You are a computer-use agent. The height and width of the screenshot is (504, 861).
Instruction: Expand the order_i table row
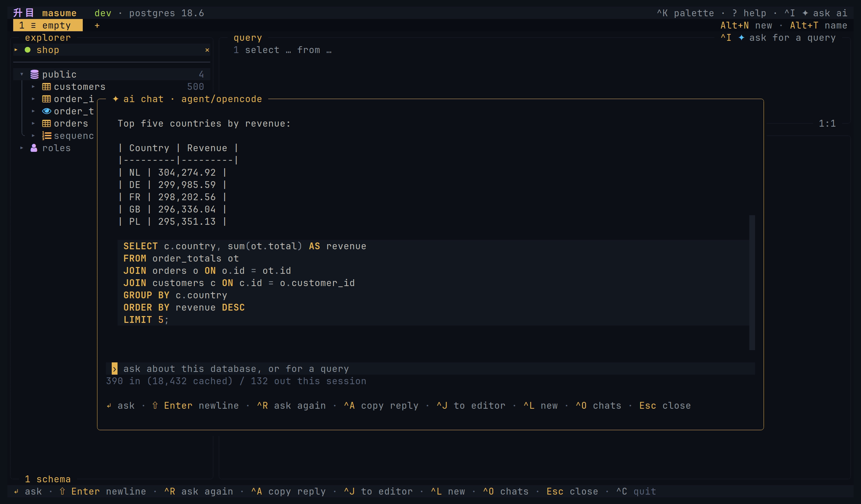(33, 99)
